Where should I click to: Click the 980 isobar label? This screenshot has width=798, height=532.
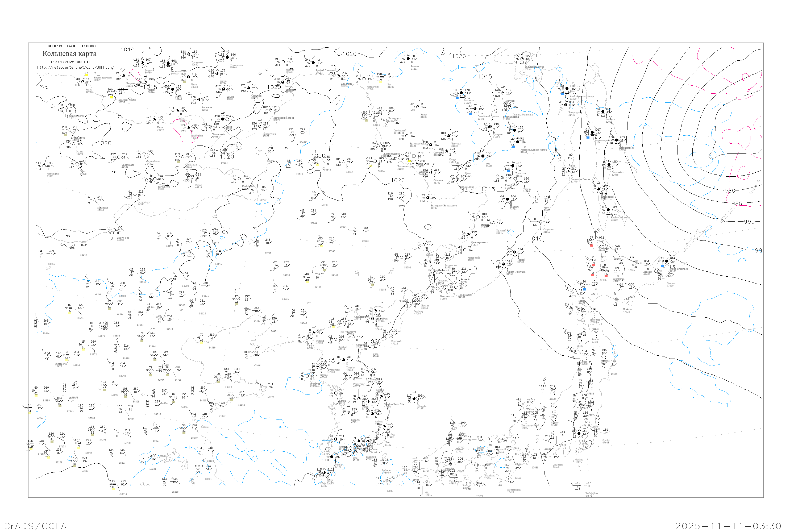click(x=730, y=191)
